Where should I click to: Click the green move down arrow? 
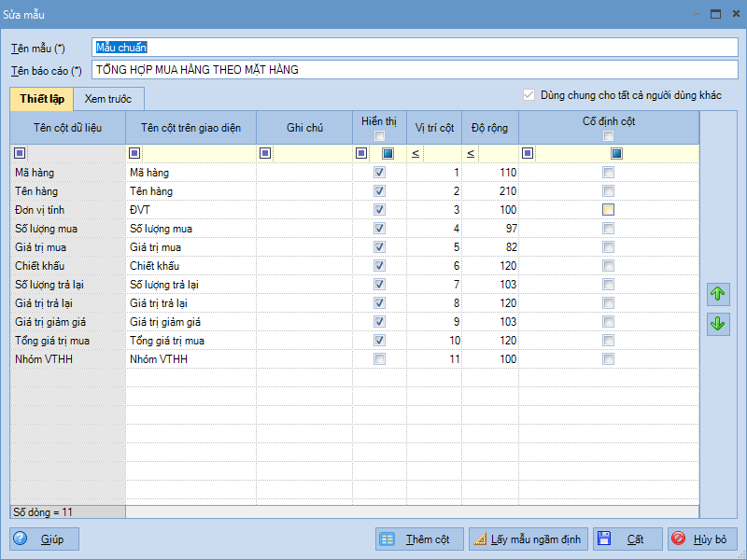[718, 325]
